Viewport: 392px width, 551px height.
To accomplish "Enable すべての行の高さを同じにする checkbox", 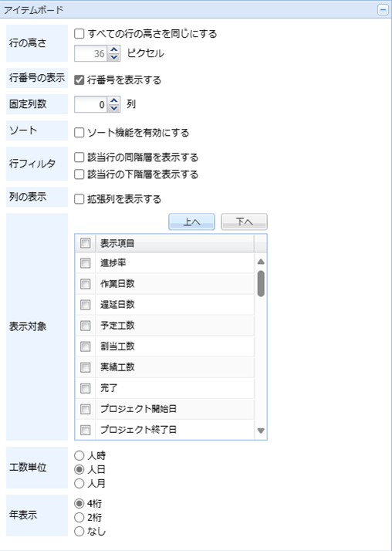I will [79, 34].
